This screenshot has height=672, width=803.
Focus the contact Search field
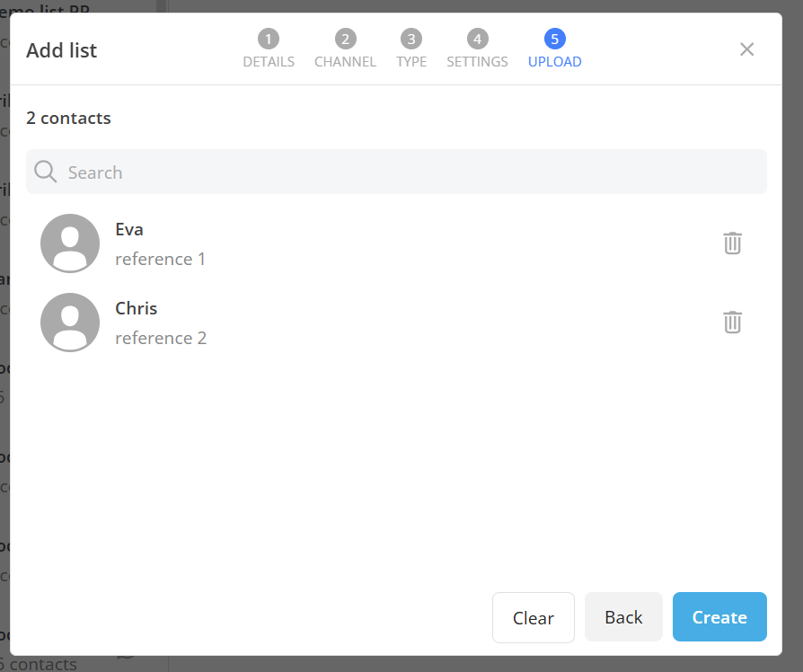(x=404, y=172)
